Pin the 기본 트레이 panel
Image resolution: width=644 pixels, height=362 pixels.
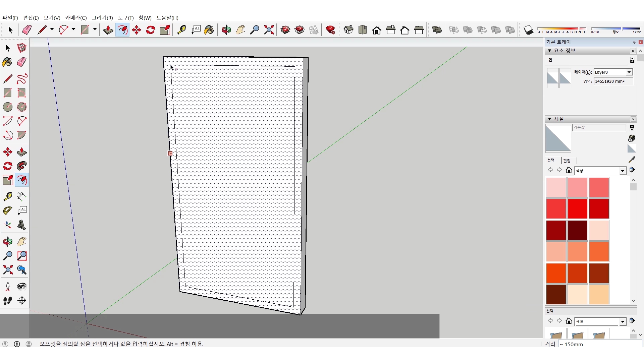634,42
